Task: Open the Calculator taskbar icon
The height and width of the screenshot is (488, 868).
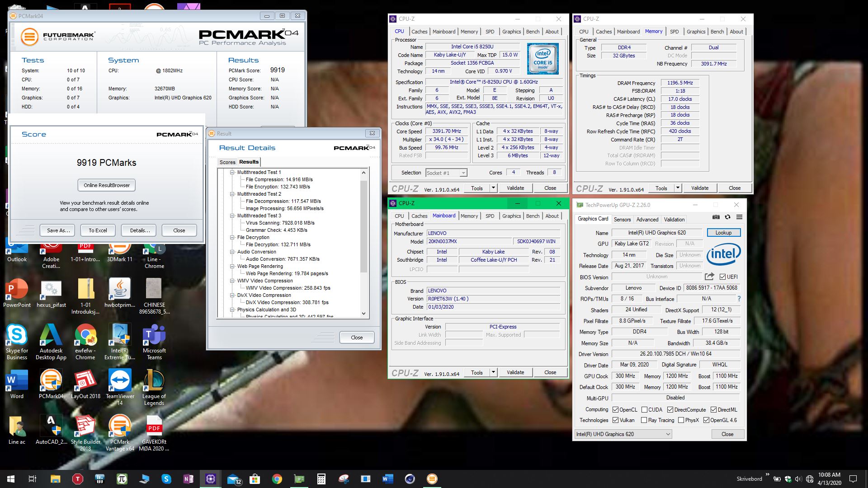Action: click(321, 479)
